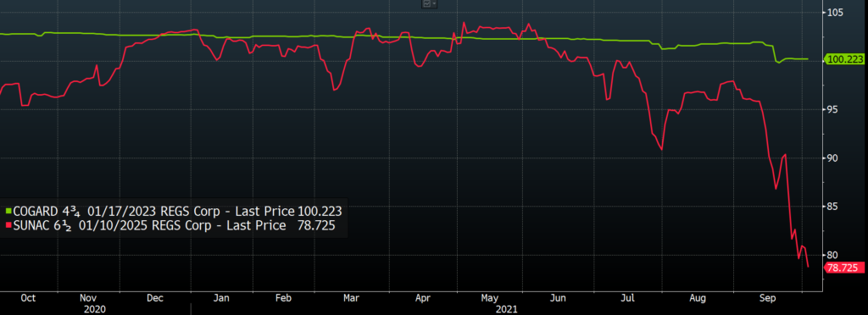
Task: Click the red 78.725 price tag
Action: click(x=844, y=268)
